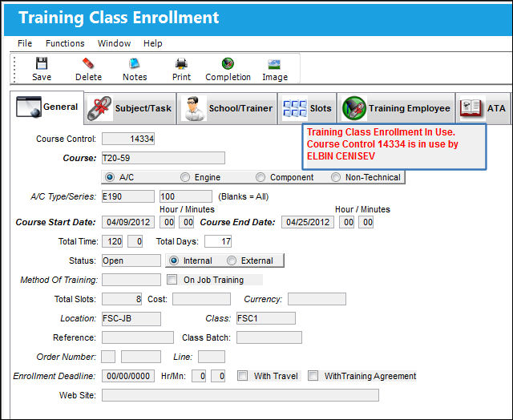Screen dimensions: 513x420
Task: Click the Delete eraser icon
Action: click(88, 63)
